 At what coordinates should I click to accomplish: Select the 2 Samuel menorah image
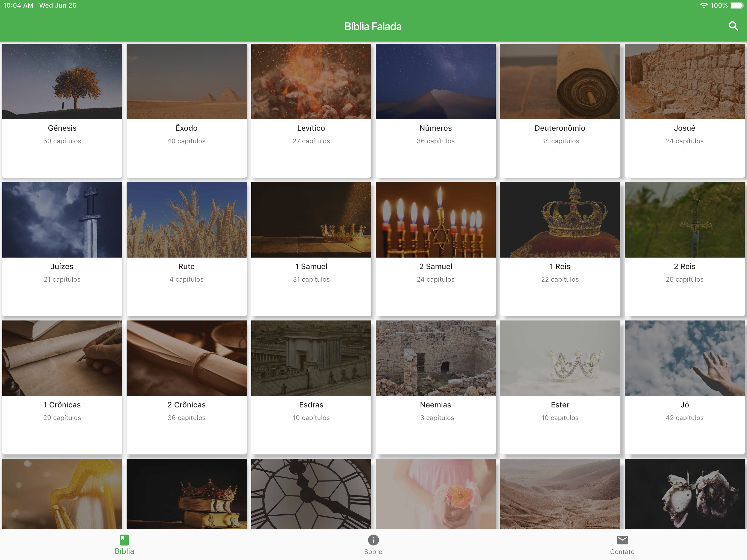point(435,220)
